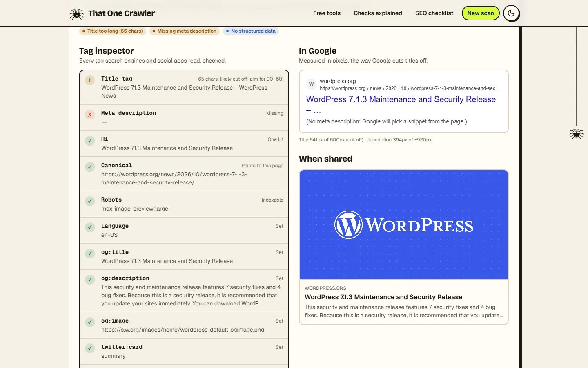This screenshot has height=368, width=588.
Task: Click the WORDPRESS.ORG domain in share card
Action: pyautogui.click(x=325, y=288)
